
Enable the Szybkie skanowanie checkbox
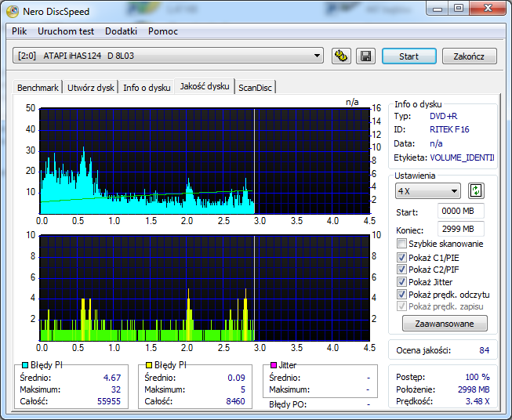[x=401, y=244]
